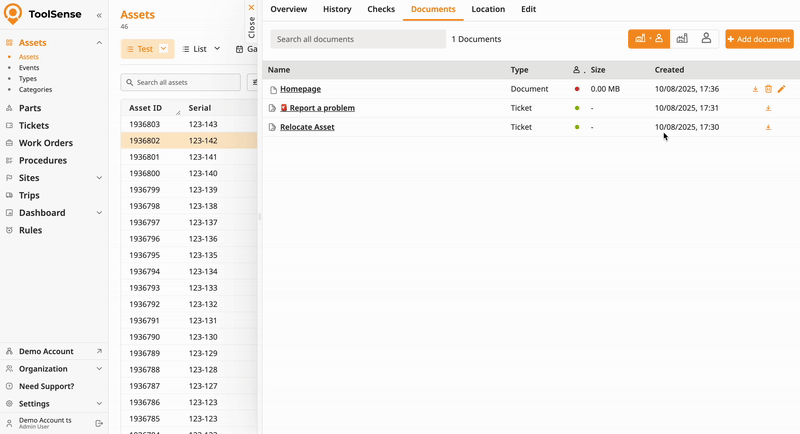The image size is (800, 434).
Task: Select asset row 1936790
Action: pos(189,337)
